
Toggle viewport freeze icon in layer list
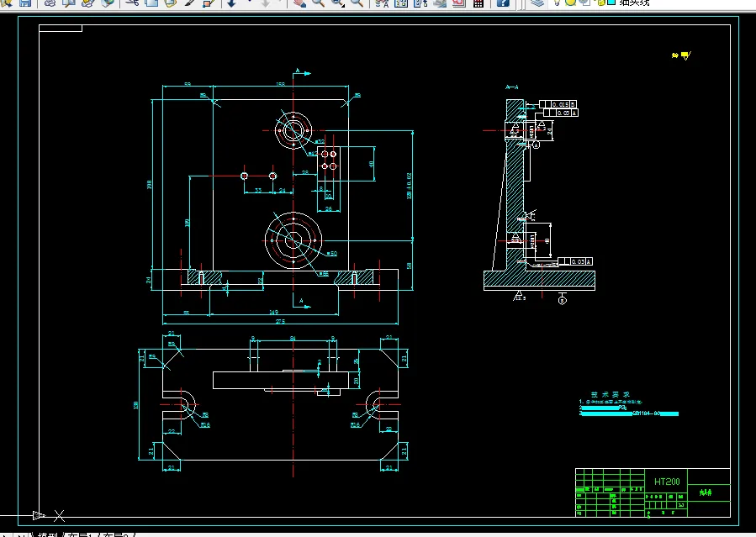584,3
